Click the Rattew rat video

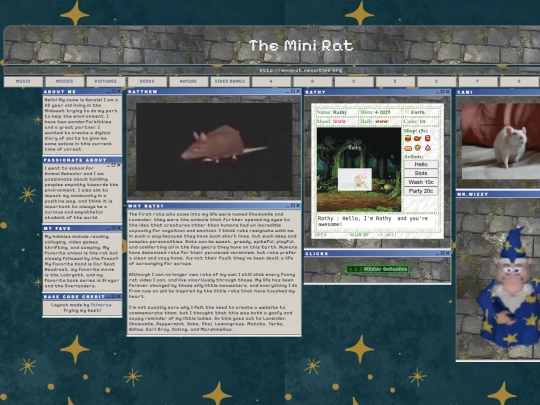click(214, 147)
